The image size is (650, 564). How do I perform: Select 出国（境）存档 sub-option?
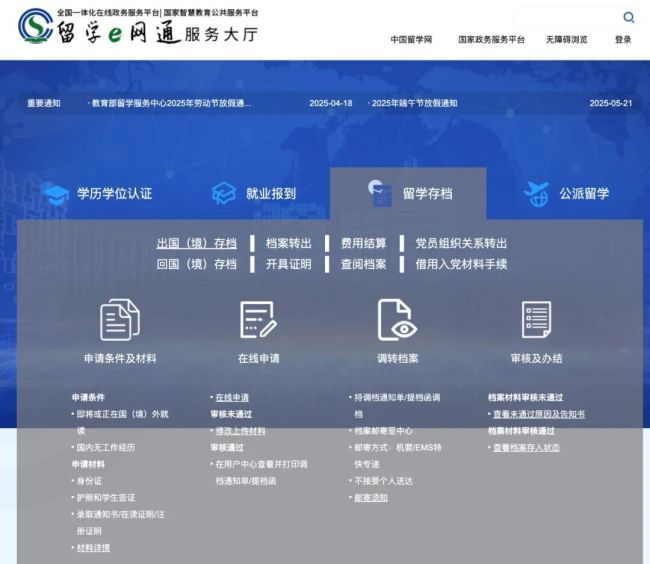(197, 243)
